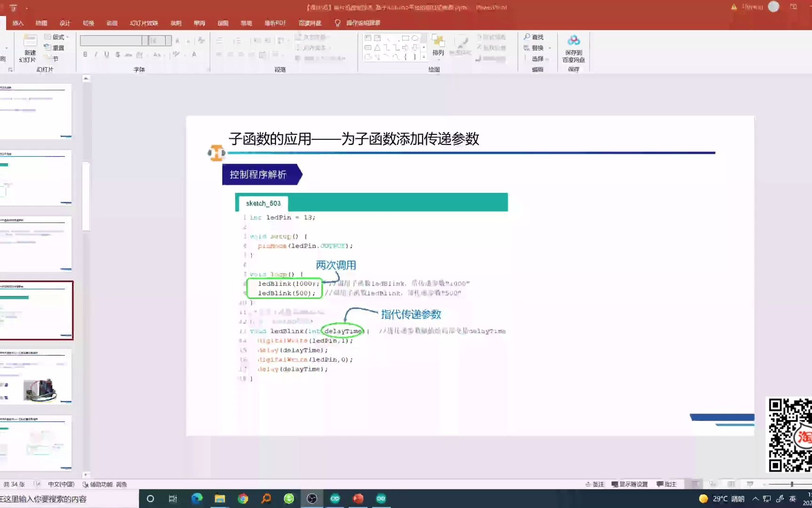
Task: Click the 排列 Arrange icon
Action: [x=438, y=45]
